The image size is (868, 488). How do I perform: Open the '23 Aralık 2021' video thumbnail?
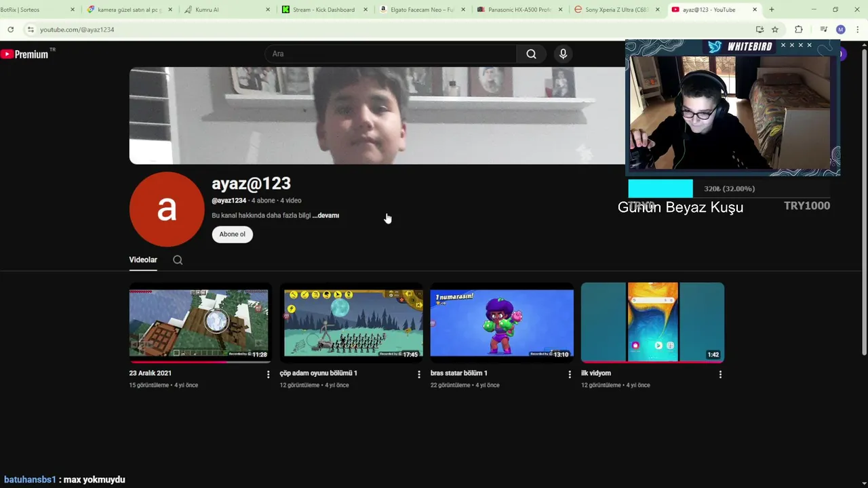pyautogui.click(x=199, y=323)
